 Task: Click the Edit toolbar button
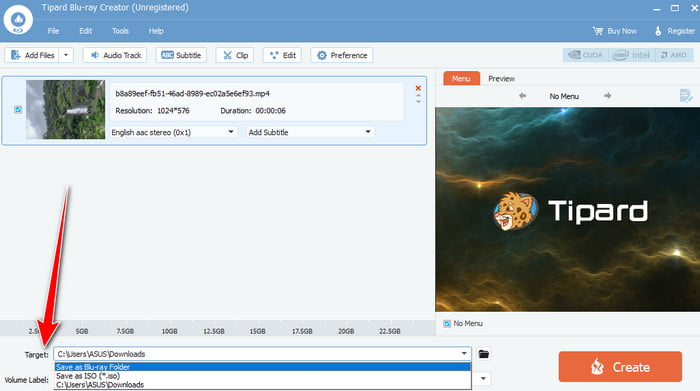tap(283, 55)
